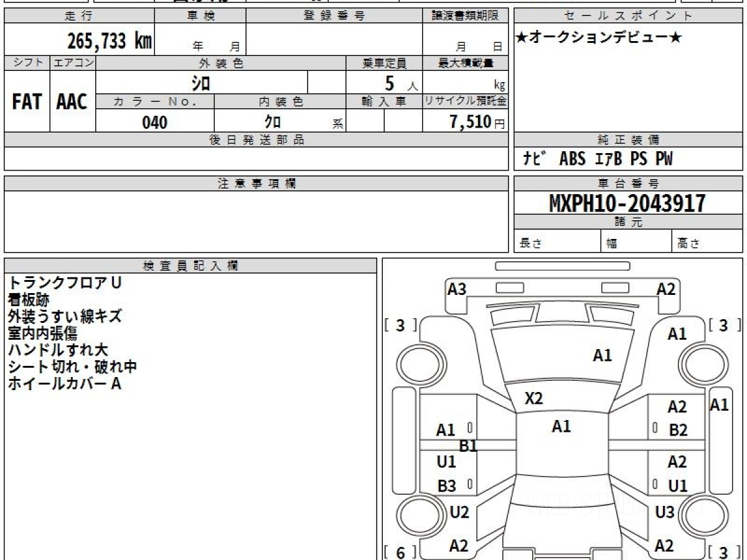Screen dimensions: 747x560
Task: Click the 長さ dimension cell
Action: [558, 241]
